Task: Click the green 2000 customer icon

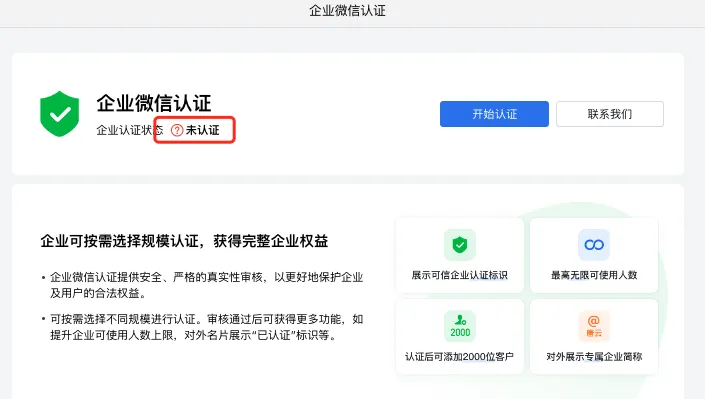Action: [x=460, y=326]
